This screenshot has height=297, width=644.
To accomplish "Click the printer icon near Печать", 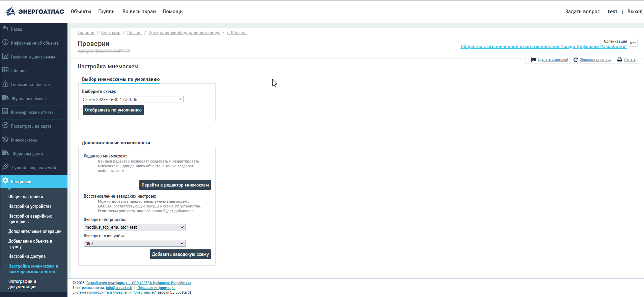I will click(620, 60).
